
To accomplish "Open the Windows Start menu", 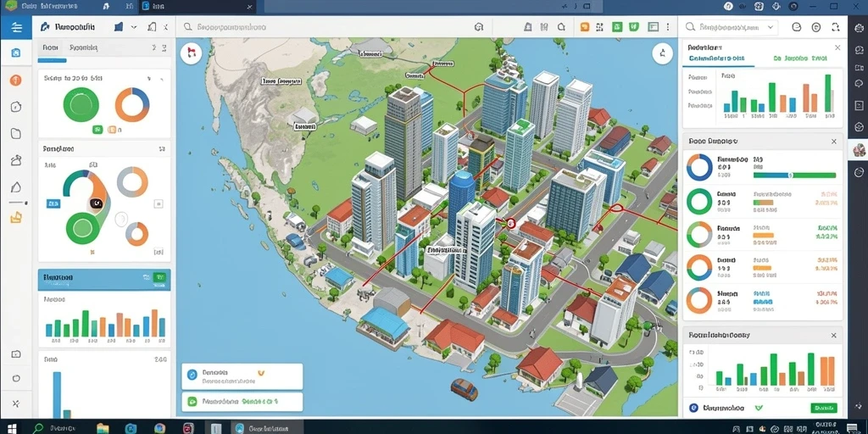I will [12, 428].
